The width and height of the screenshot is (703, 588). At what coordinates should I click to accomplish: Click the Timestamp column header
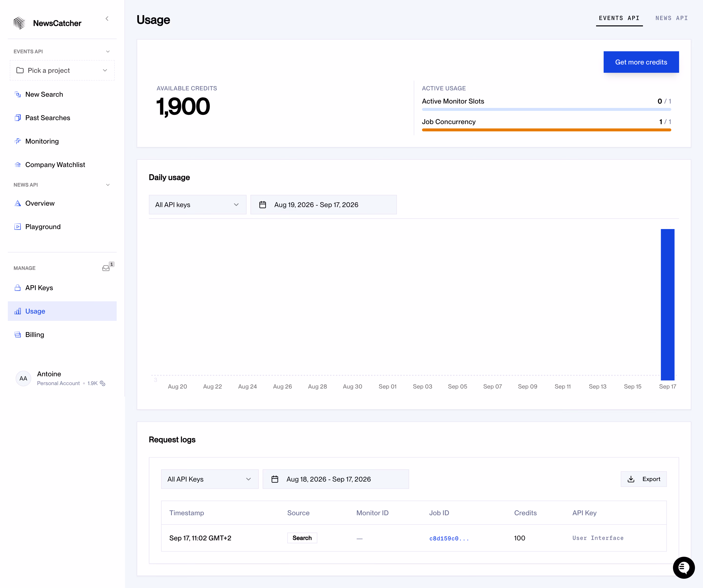pos(186,513)
